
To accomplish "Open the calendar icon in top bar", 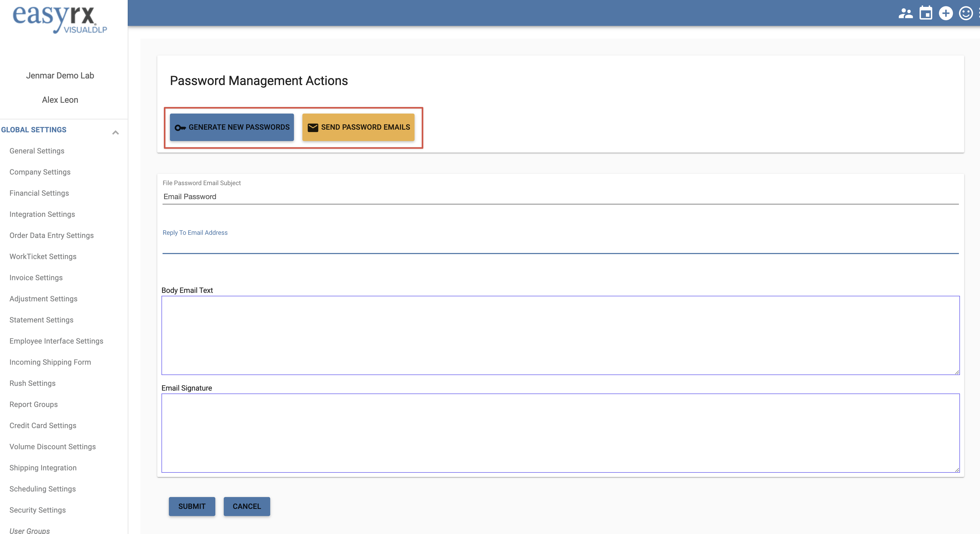I will [926, 13].
